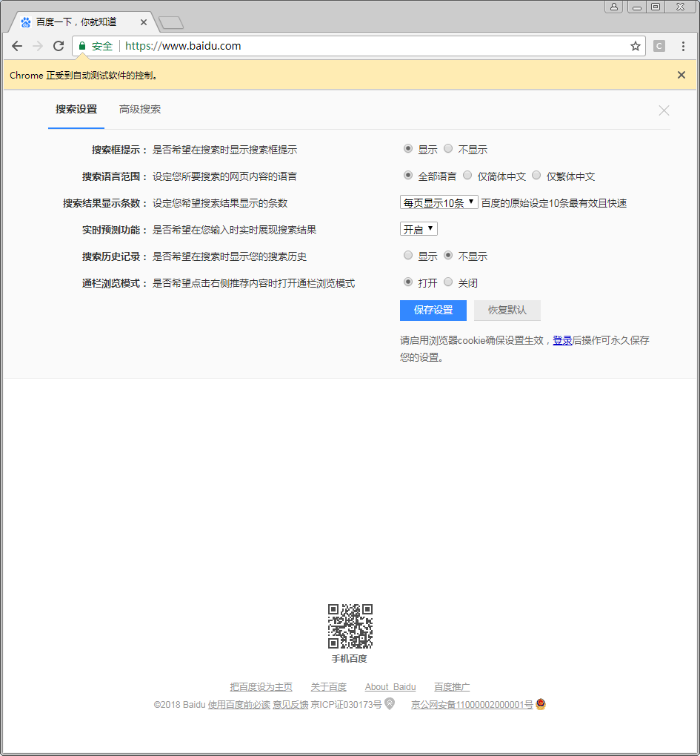700x756 pixels.
Task: Click the 搜索结果显示条数 label text
Action: [104, 204]
